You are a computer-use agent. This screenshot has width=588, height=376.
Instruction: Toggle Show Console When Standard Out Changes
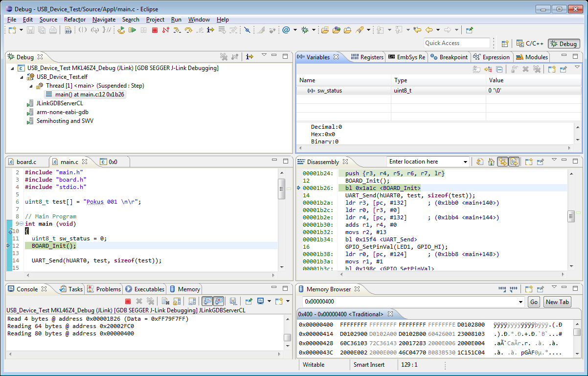[x=207, y=301]
